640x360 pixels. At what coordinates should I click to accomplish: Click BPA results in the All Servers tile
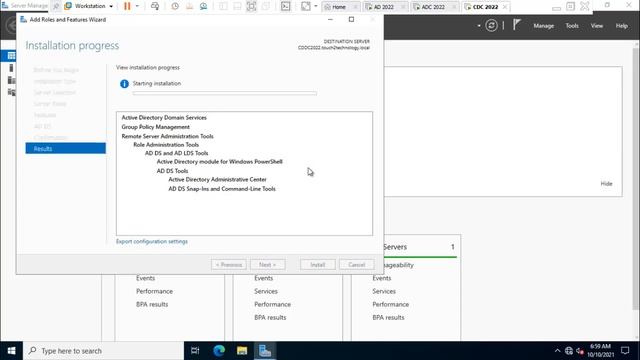coord(388,318)
